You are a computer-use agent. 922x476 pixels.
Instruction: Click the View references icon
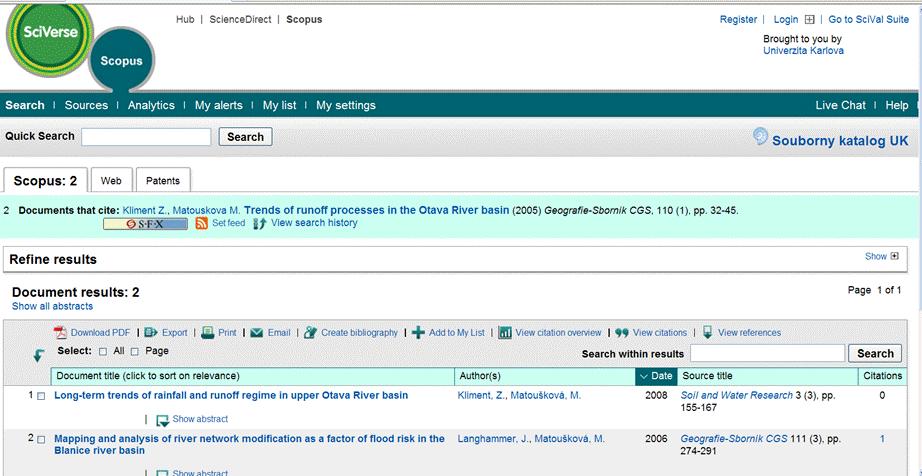coord(707,332)
